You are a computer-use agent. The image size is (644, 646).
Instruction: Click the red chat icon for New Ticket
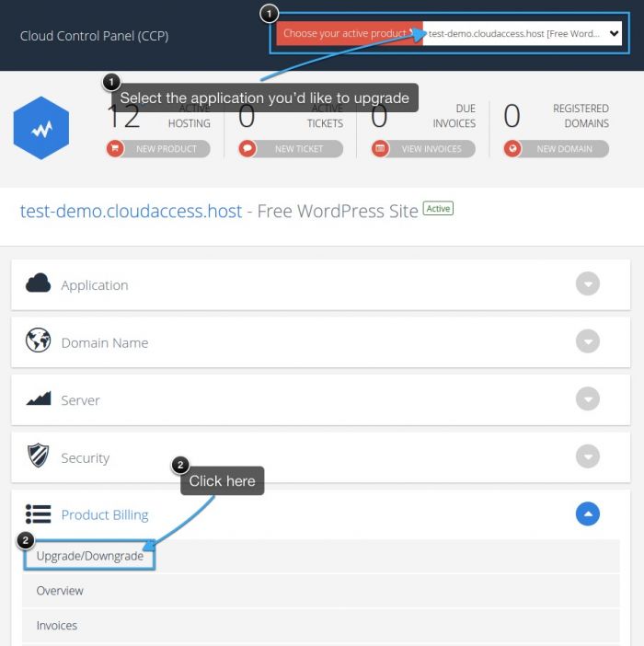[247, 148]
